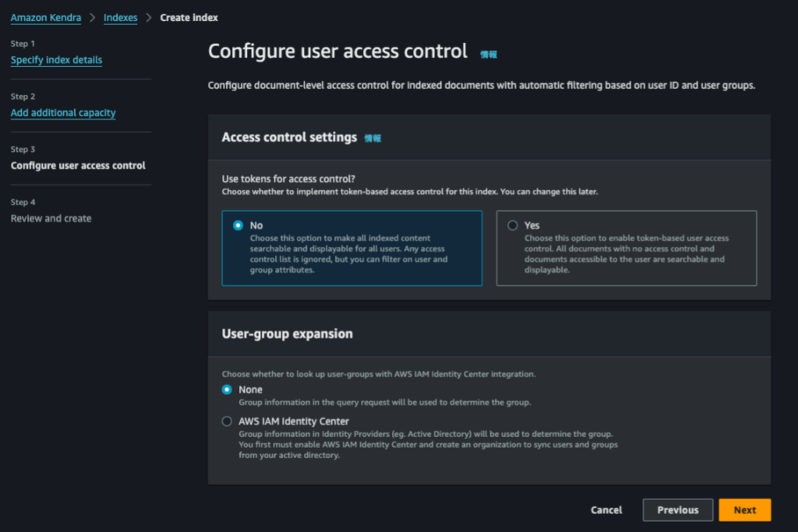Choose None for user-group expansion

(x=228, y=389)
